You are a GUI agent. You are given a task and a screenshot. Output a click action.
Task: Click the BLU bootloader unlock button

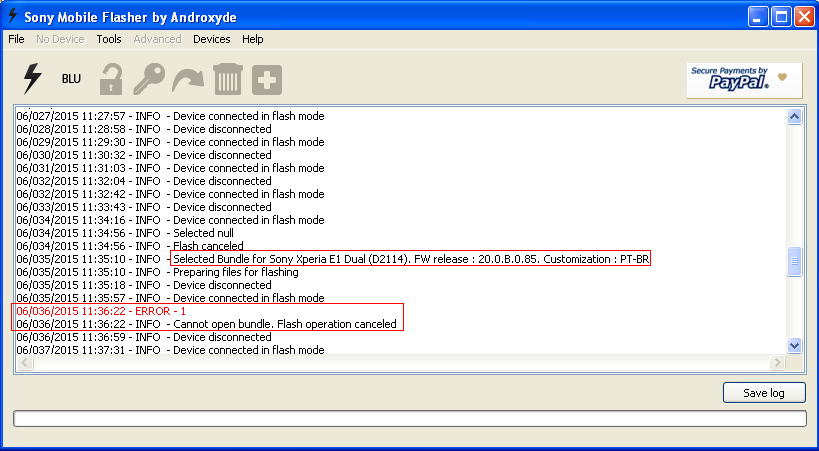click(71, 79)
